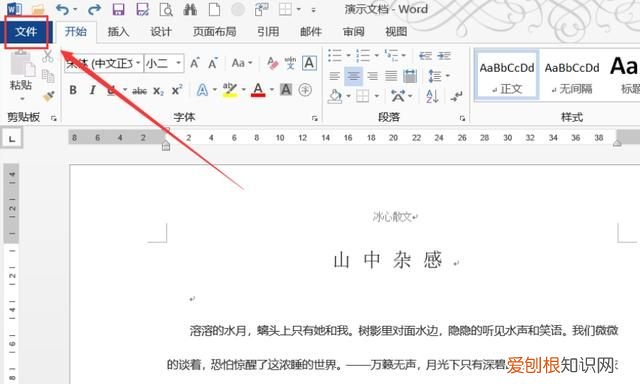Screen dimensions: 640x384
Task: Open the folder icon in quick access toolbar
Action: pyautogui.click(x=38, y=9)
